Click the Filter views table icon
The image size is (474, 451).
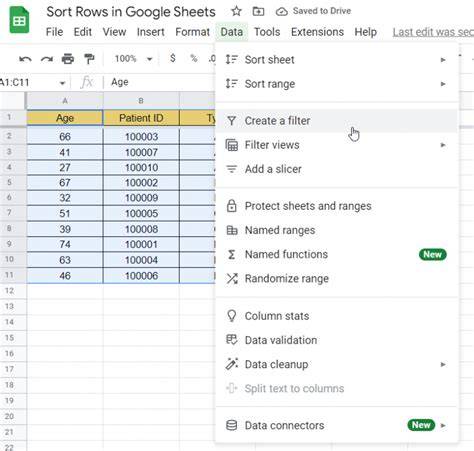232,145
